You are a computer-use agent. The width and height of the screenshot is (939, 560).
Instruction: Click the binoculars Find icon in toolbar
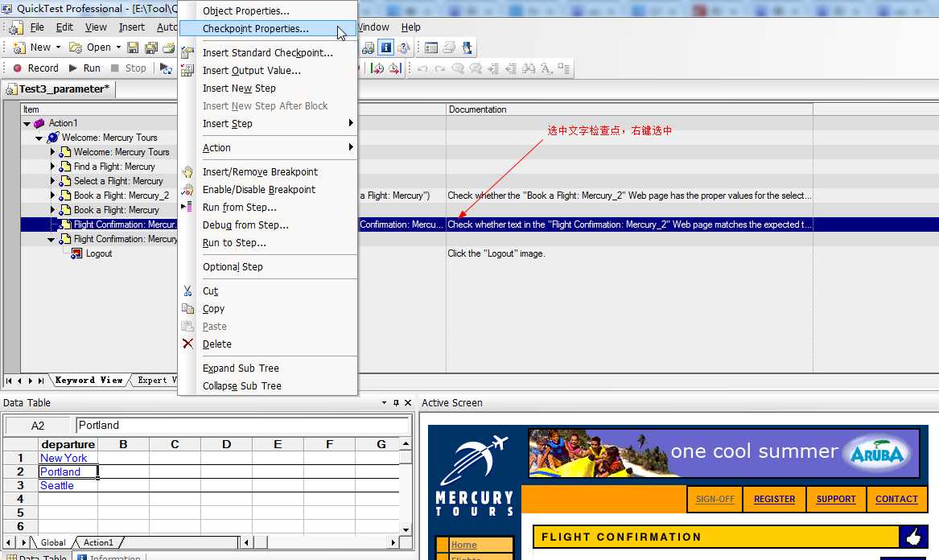point(528,68)
